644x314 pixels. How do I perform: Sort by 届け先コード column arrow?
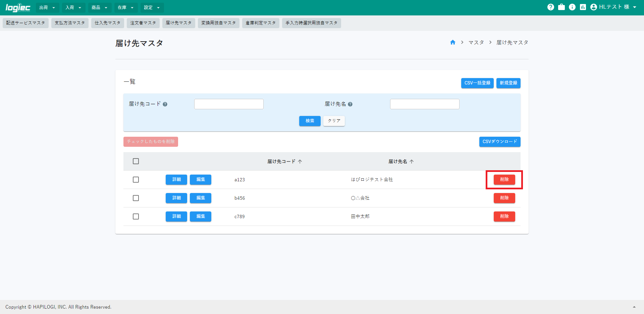click(x=300, y=162)
